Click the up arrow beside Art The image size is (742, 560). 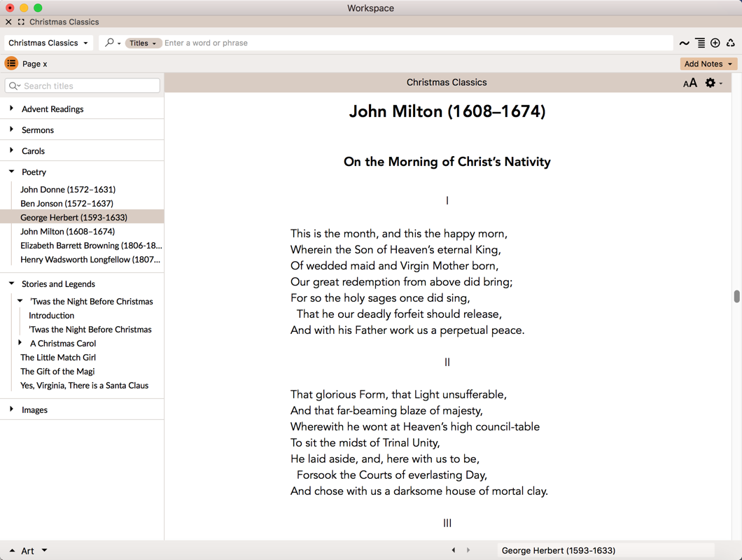pyautogui.click(x=13, y=550)
